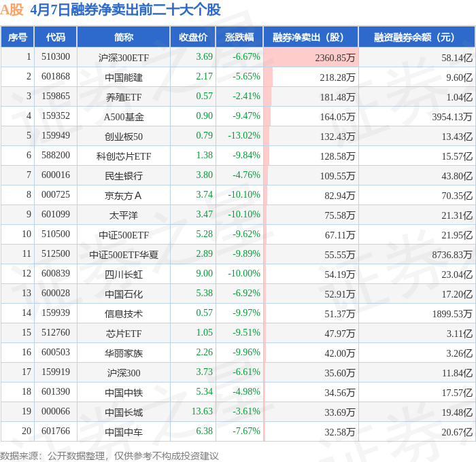Click the 民生银行 name
Image resolution: width=476 pixels, height=462 pixels.
click(x=124, y=176)
